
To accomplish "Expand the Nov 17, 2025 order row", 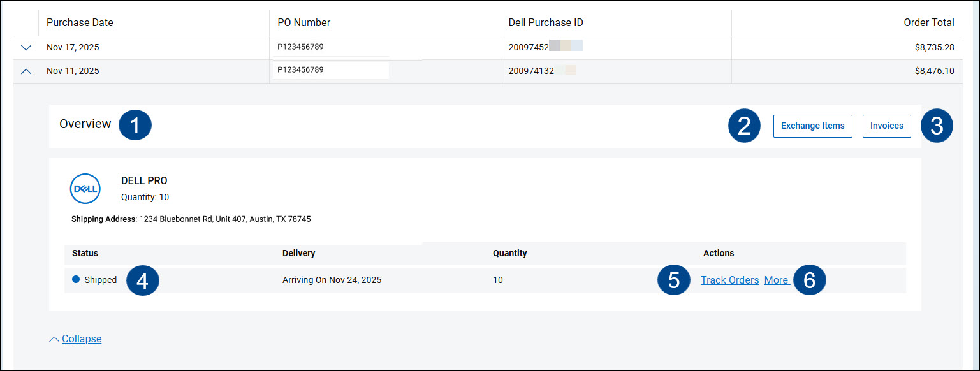I will coord(26,47).
